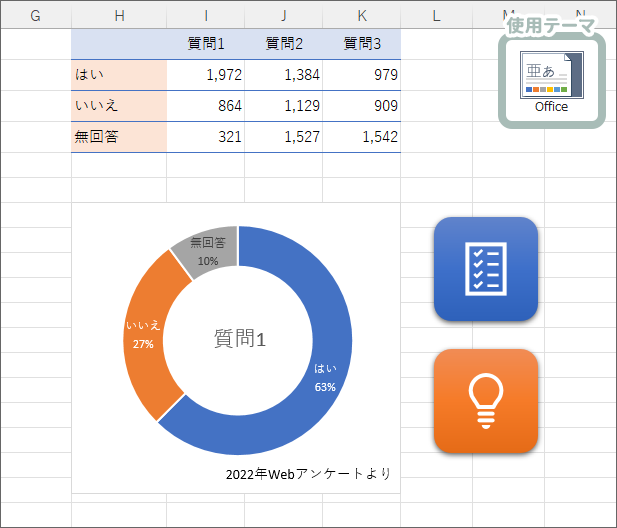Select the orange いいえ 27% donut segment
This screenshot has width=617, height=528.
tap(146, 334)
